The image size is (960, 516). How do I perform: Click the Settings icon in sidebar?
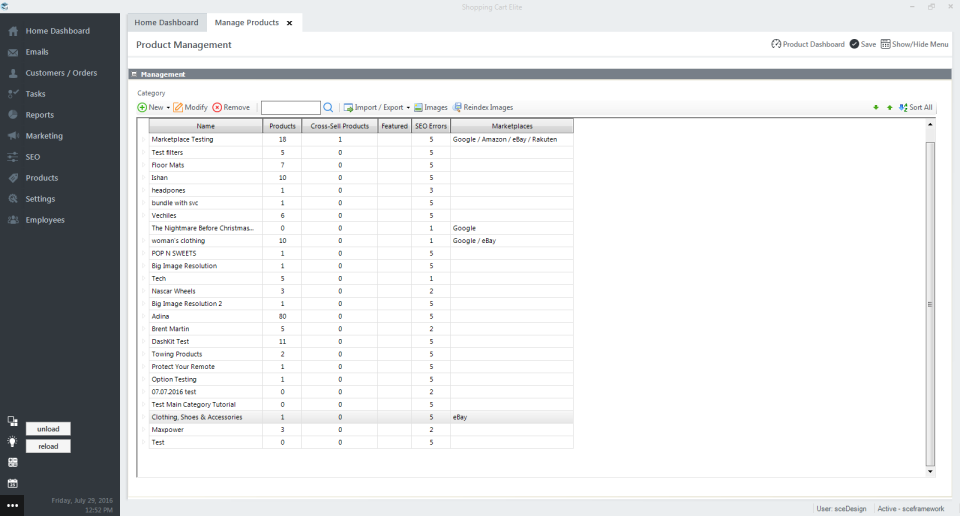[x=13, y=199]
